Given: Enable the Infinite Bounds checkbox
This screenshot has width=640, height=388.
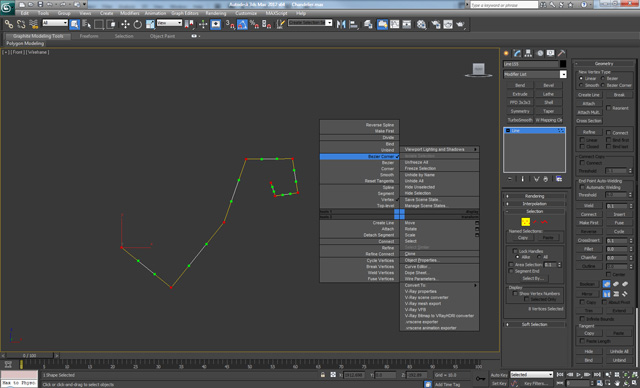Looking at the screenshot, I should tap(582, 319).
